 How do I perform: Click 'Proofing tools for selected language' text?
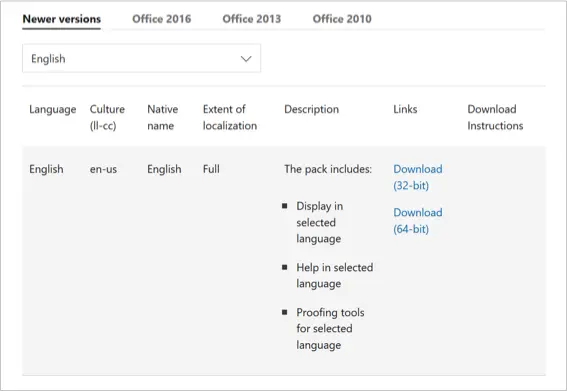pyautogui.click(x=330, y=329)
